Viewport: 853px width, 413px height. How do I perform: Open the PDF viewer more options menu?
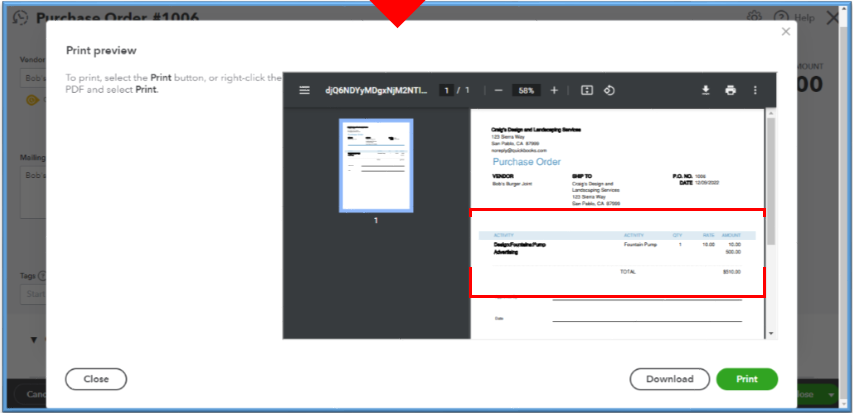[x=755, y=90]
